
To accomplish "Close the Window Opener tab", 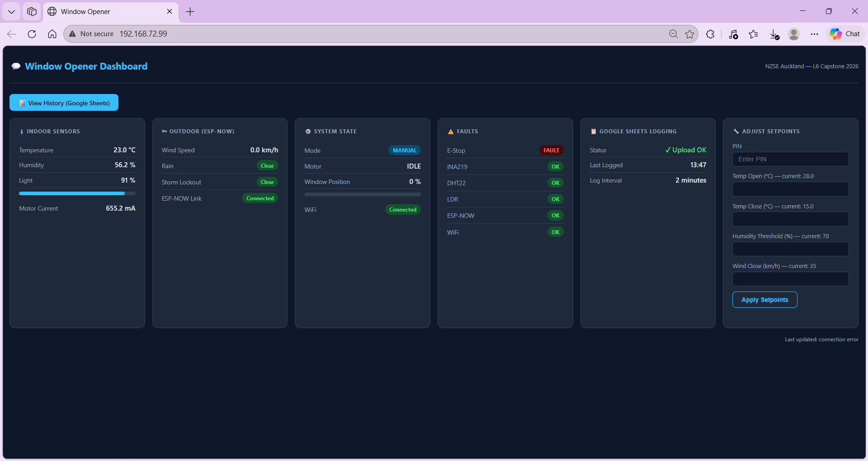I will pyautogui.click(x=170, y=12).
